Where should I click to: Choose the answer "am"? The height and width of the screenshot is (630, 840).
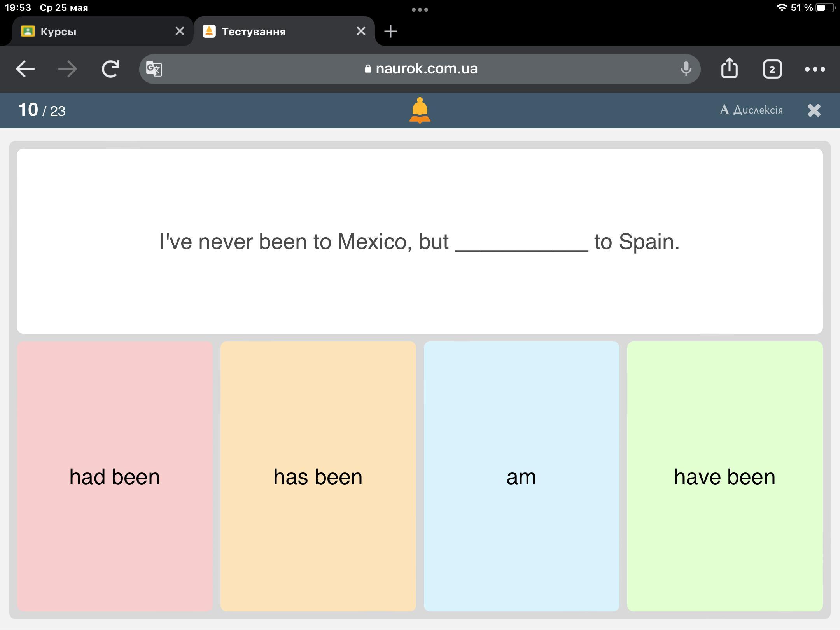(x=521, y=476)
